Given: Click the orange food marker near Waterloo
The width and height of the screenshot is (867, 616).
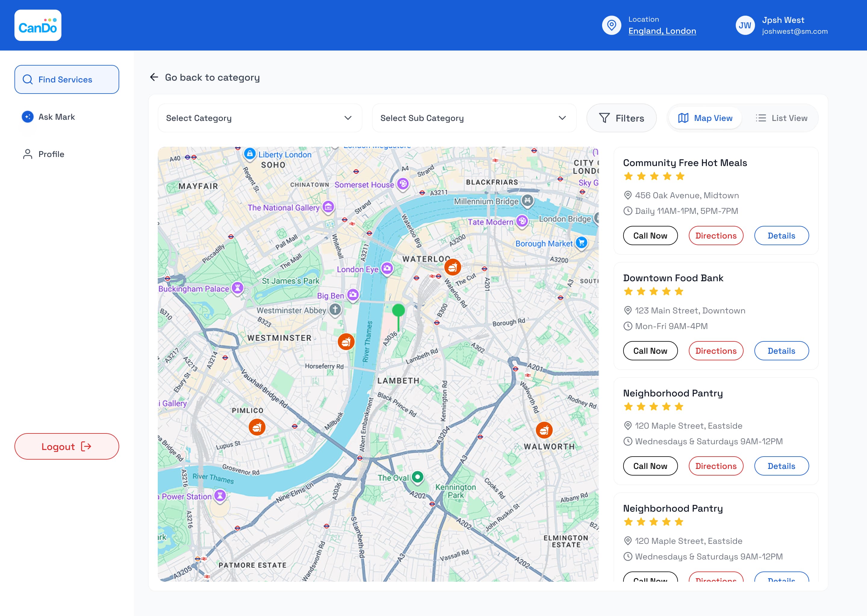Looking at the screenshot, I should 452,267.
